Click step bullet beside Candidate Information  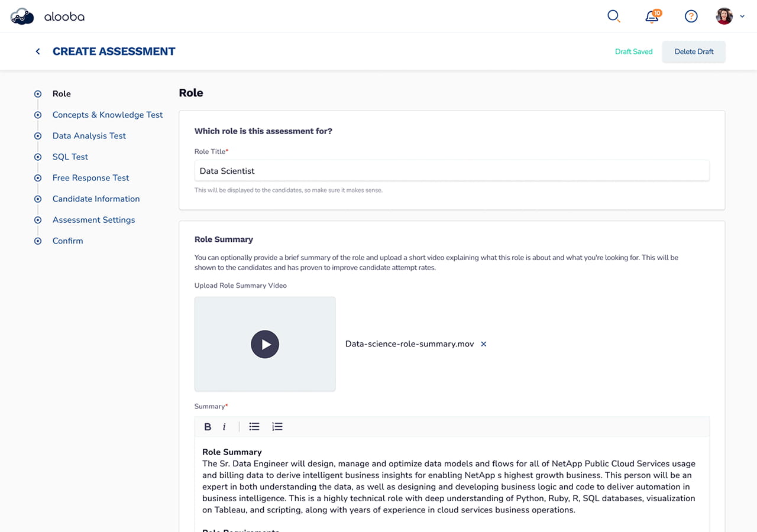38,199
